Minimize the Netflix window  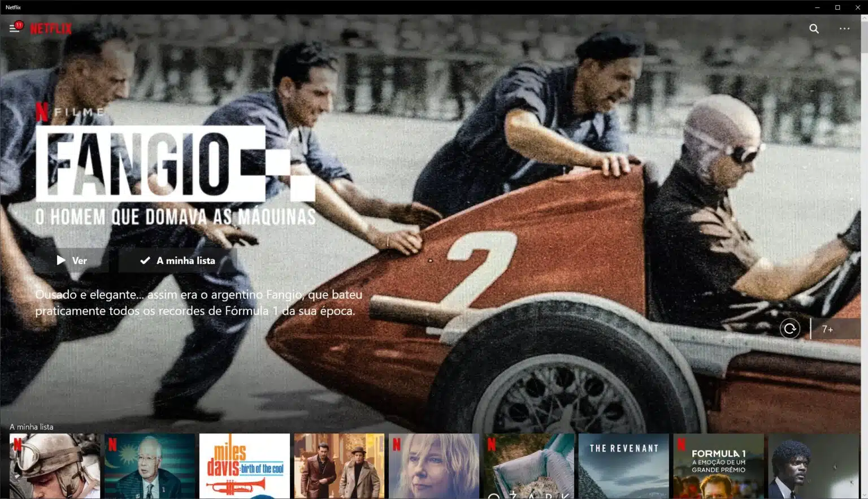[x=817, y=7]
